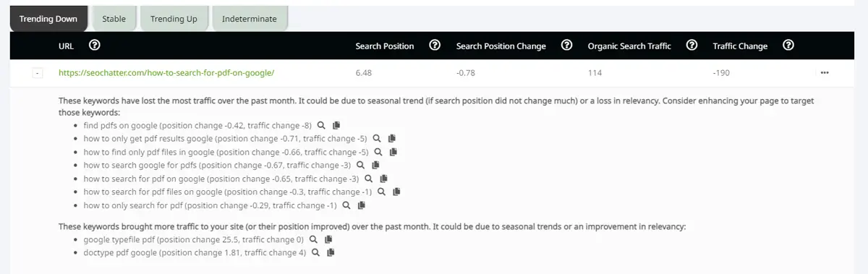The image size is (868, 274).
Task: Show help for the URL column
Action: click(x=94, y=46)
